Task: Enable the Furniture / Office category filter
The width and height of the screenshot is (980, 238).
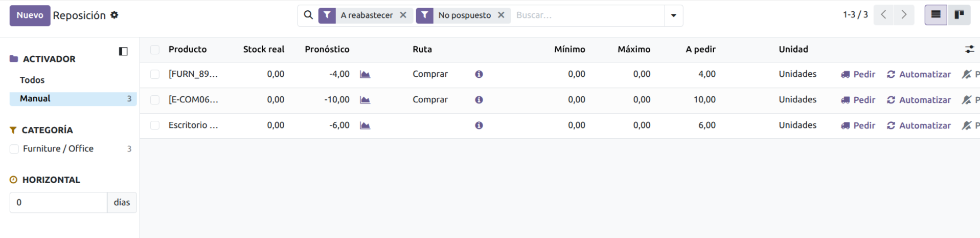Action: click(14, 149)
